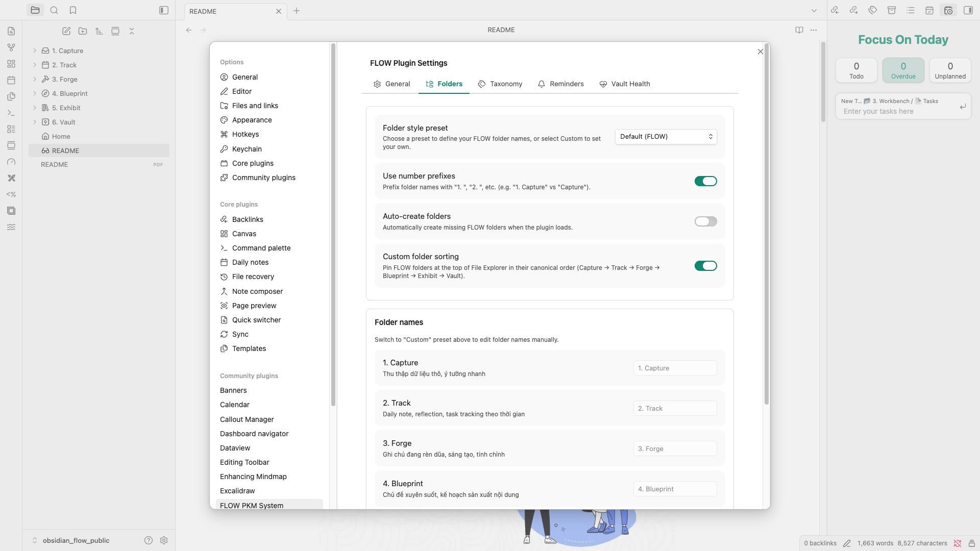Open the tags pane icon at top right
The width and height of the screenshot is (980, 551).
point(873,10)
